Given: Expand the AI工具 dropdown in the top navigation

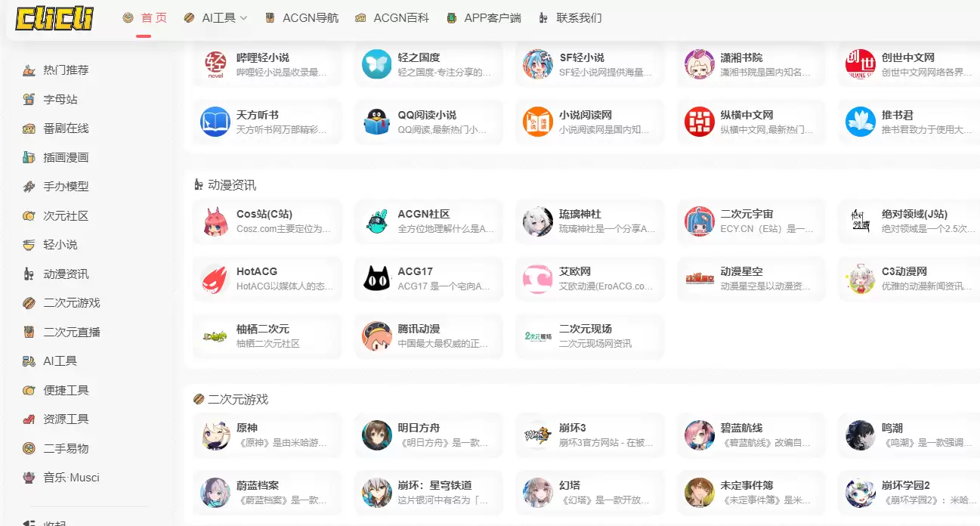Looking at the screenshot, I should pos(215,17).
